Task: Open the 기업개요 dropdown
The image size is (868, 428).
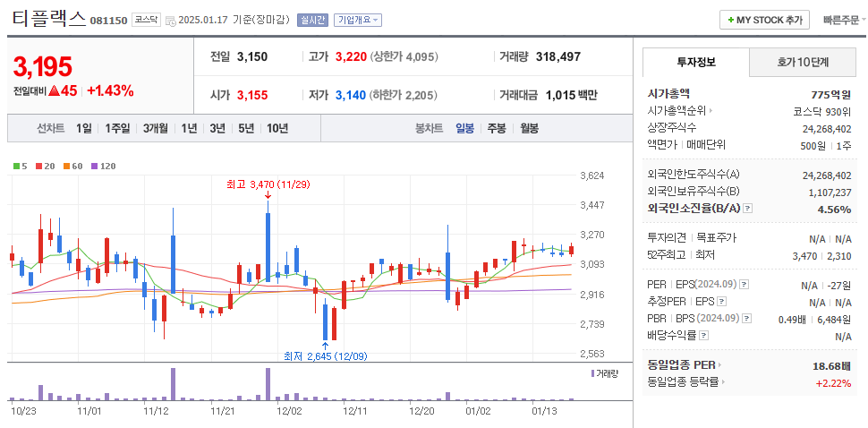Action: [358, 21]
